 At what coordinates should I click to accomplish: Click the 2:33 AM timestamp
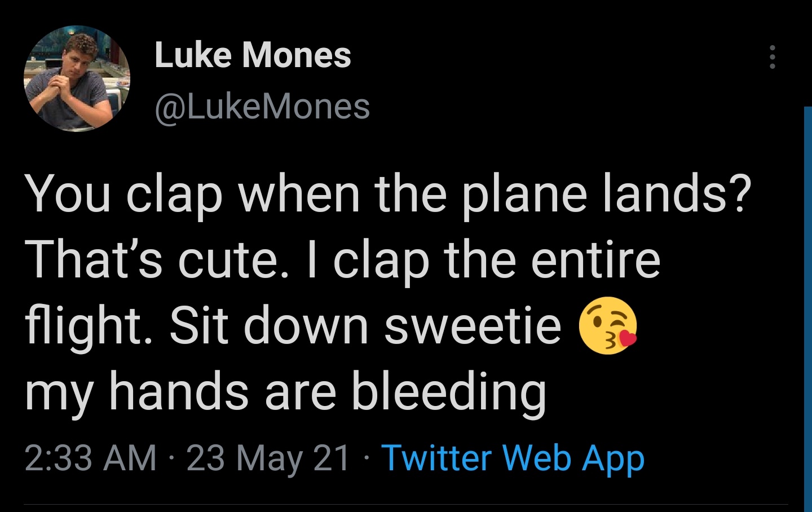90,457
